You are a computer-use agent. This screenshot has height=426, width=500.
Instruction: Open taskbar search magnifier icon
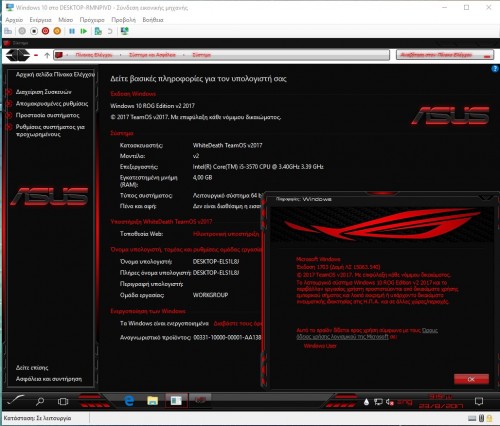point(40,401)
